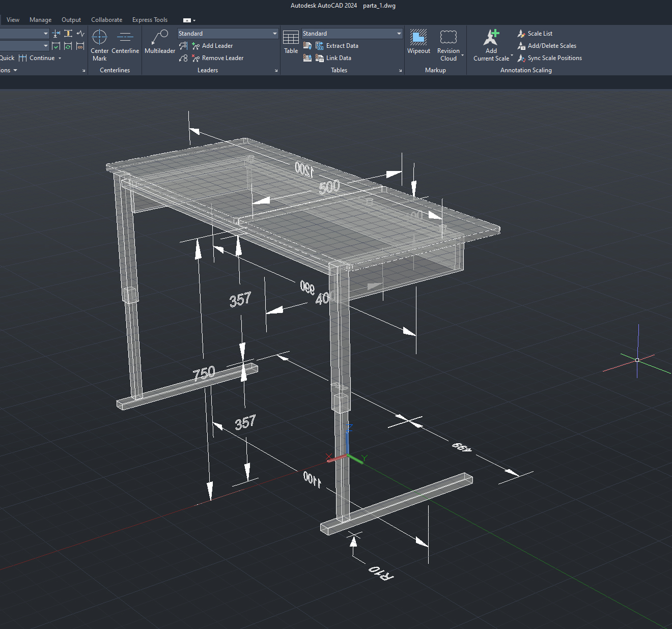Expand the Continue dimension dropdown arrow

click(x=60, y=59)
